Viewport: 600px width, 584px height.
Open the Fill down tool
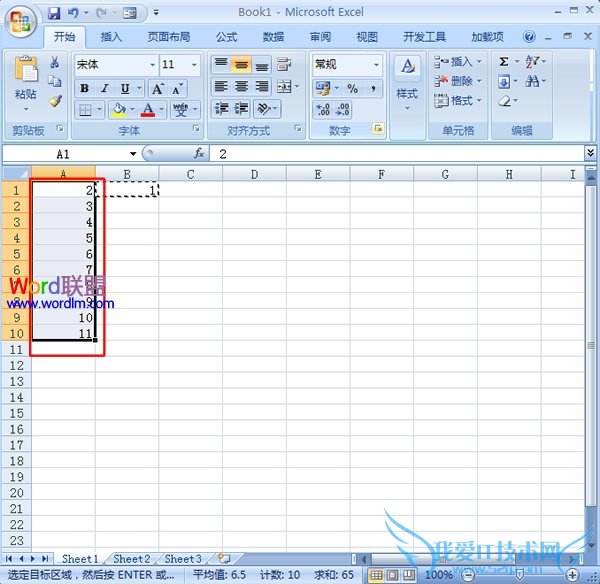504,82
